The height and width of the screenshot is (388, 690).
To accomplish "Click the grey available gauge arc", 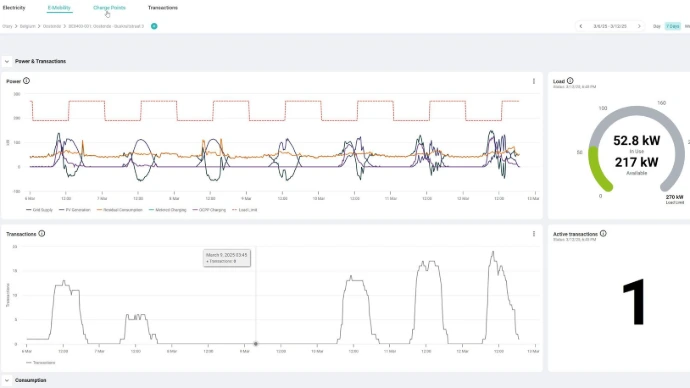I will [637, 111].
